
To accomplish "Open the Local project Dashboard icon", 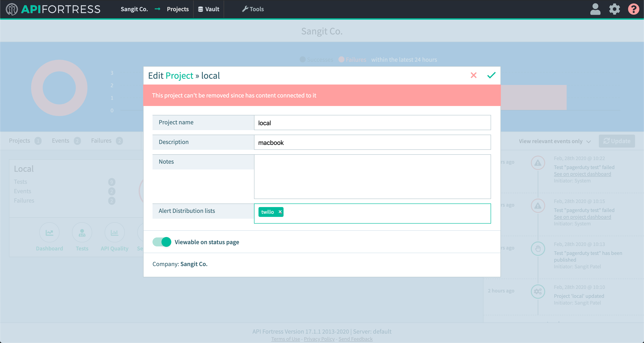I will click(49, 232).
